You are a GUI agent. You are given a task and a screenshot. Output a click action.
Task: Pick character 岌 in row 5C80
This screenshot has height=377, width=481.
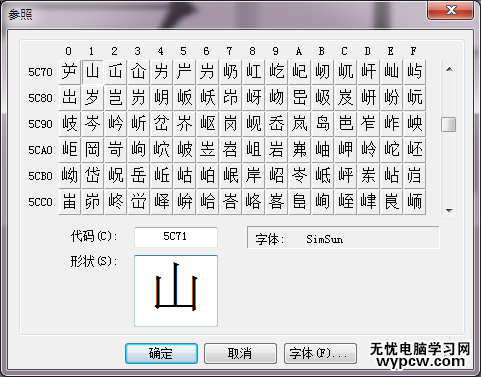click(346, 98)
